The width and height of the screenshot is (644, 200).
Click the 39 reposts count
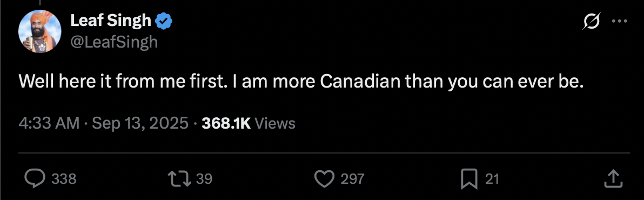pos(204,179)
